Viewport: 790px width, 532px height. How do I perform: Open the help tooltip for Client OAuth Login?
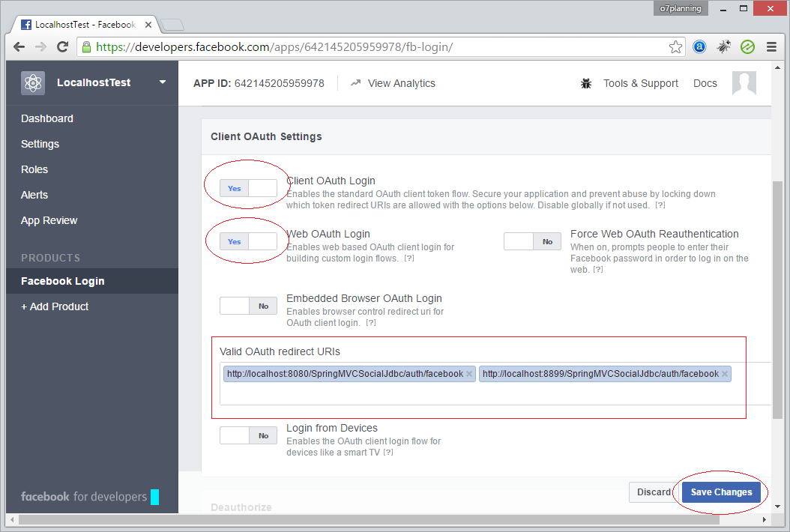(660, 205)
